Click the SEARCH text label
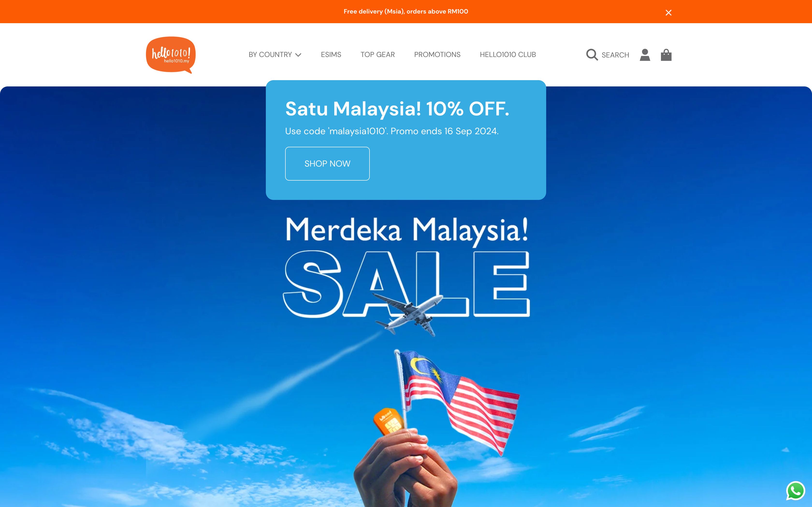 pyautogui.click(x=615, y=55)
